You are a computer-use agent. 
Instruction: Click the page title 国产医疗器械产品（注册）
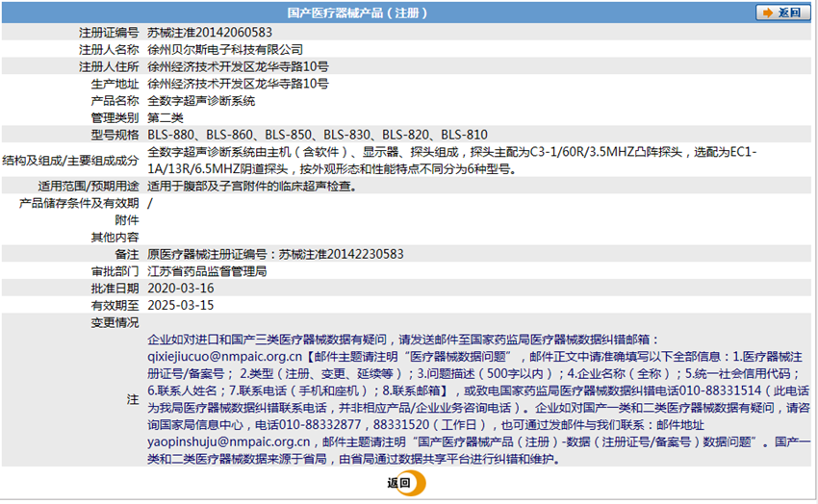[357, 13]
